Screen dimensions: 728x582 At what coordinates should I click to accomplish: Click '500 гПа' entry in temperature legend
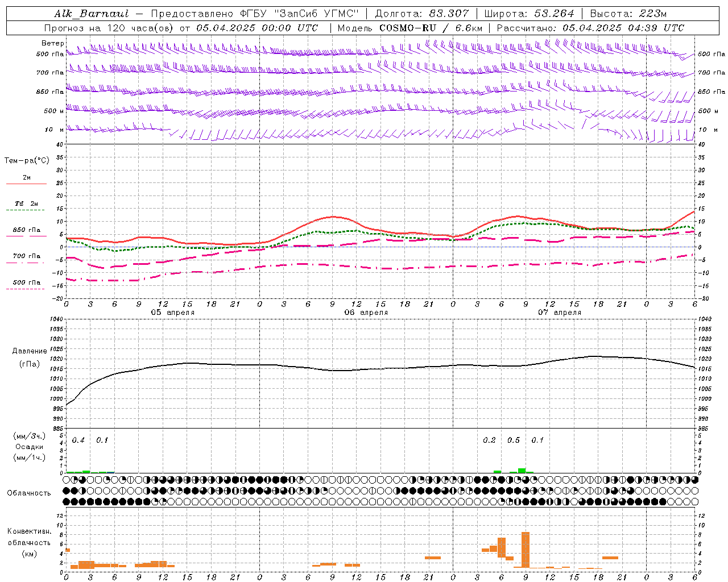[x=26, y=282]
